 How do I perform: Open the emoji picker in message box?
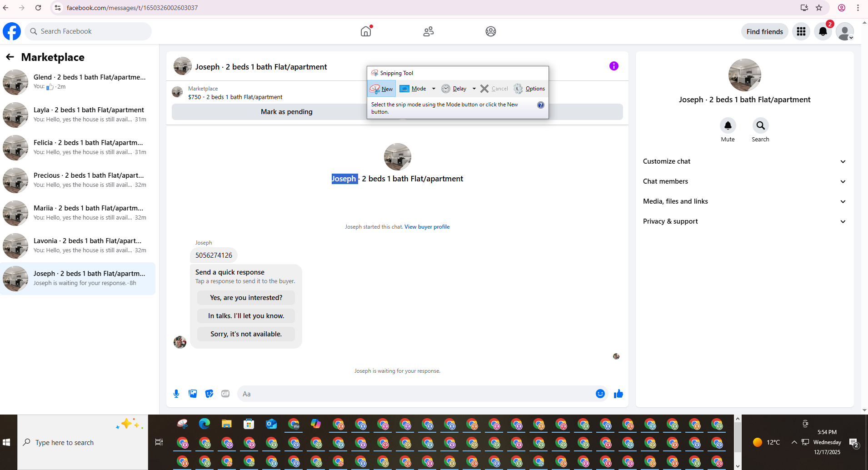(600, 394)
